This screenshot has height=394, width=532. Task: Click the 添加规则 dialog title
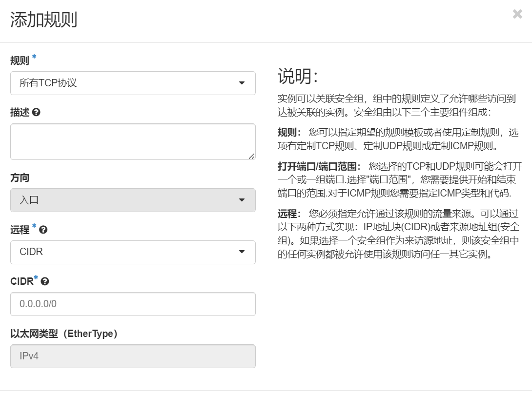click(x=43, y=20)
